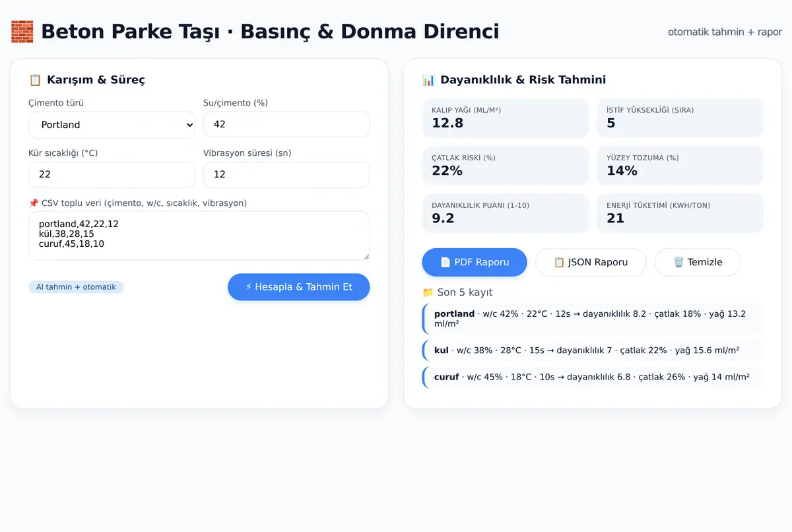
Task: Select the portland record in recent entries
Action: [x=593, y=319]
